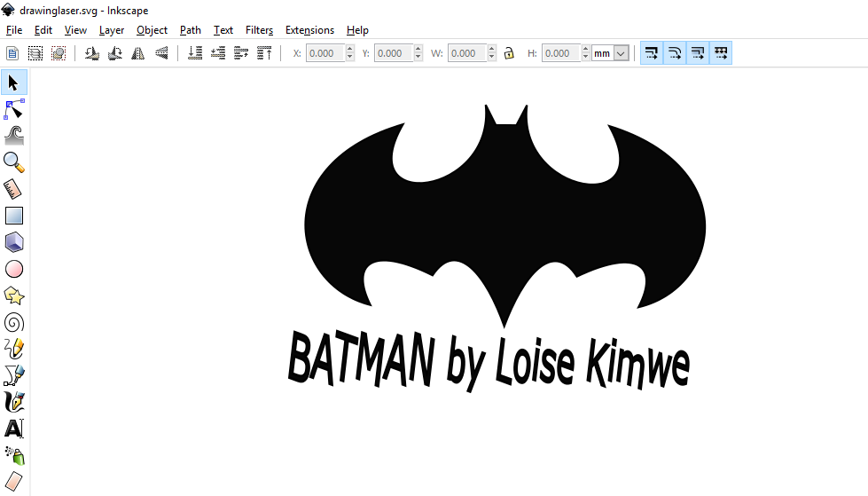Lower selection to bottom
Viewport: 868px width, 496px height.
pos(195,53)
